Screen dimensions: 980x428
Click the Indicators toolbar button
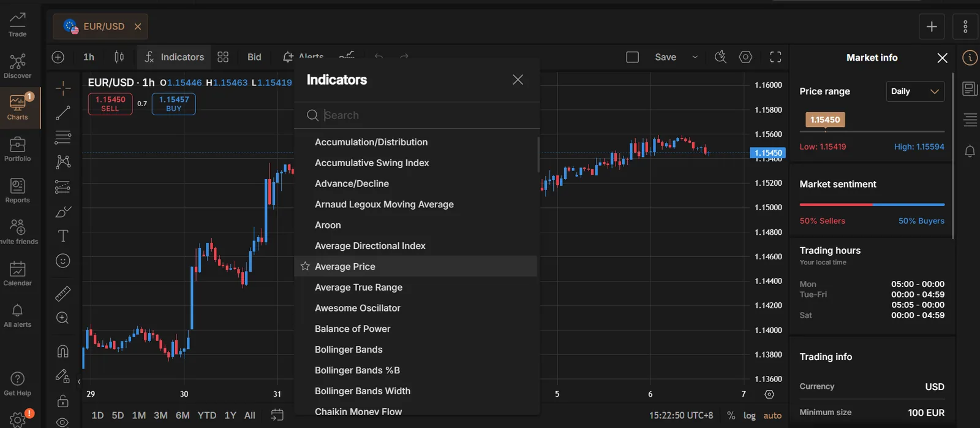coord(174,57)
